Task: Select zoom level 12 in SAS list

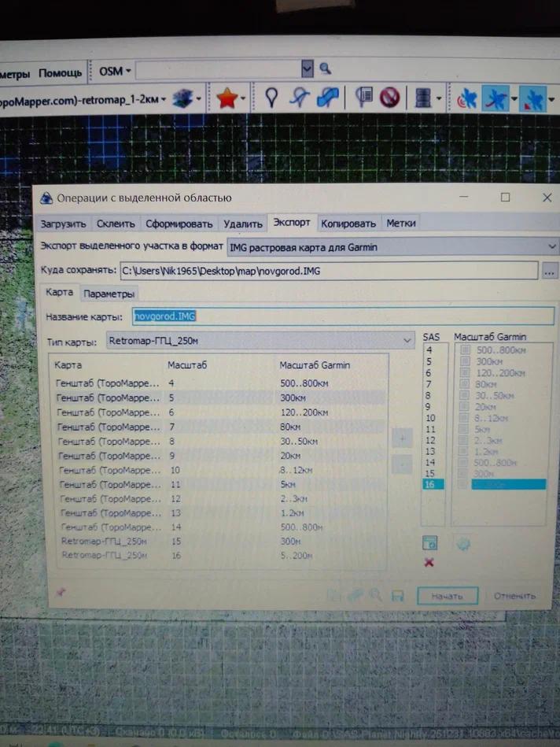Action: [x=429, y=440]
